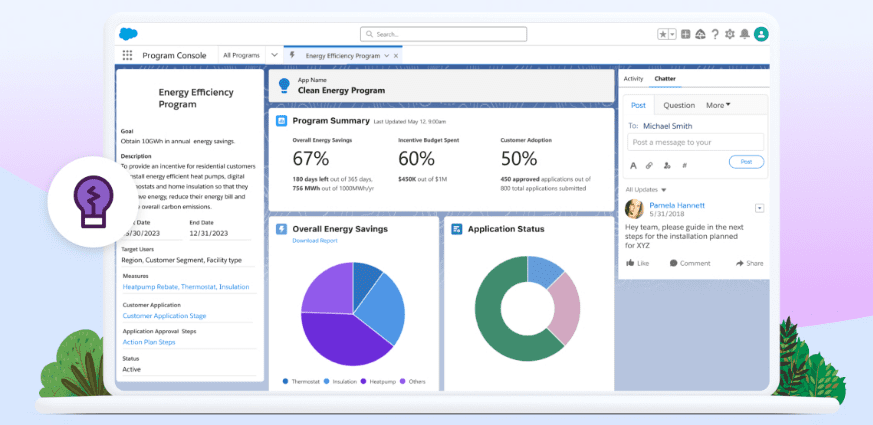Image resolution: width=873 pixels, height=425 pixels.
Task: Click the Post button to submit
Action: (x=745, y=161)
